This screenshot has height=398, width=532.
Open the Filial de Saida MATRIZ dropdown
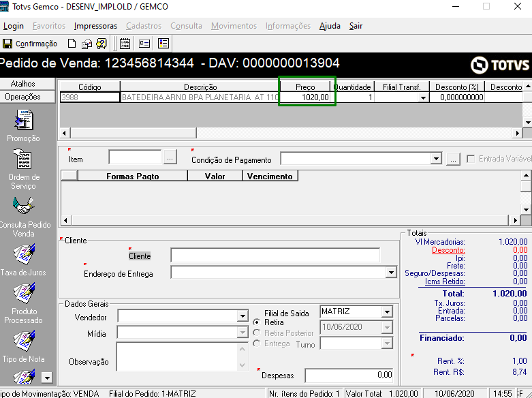[x=387, y=311]
